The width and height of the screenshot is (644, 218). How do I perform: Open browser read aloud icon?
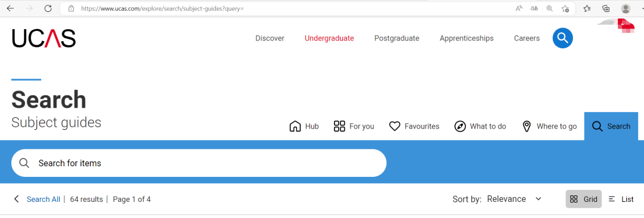(519, 8)
